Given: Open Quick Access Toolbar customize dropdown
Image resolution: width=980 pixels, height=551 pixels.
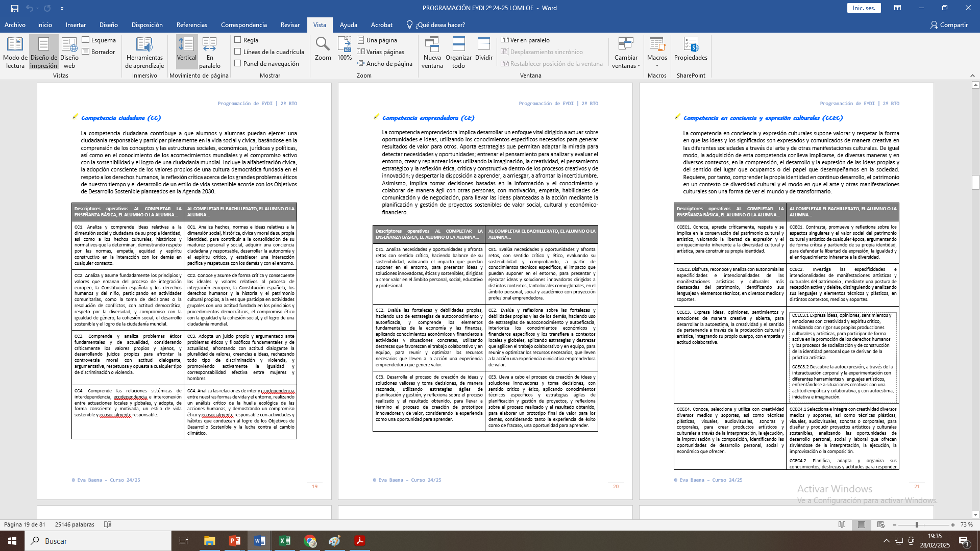Looking at the screenshot, I should [62, 8].
